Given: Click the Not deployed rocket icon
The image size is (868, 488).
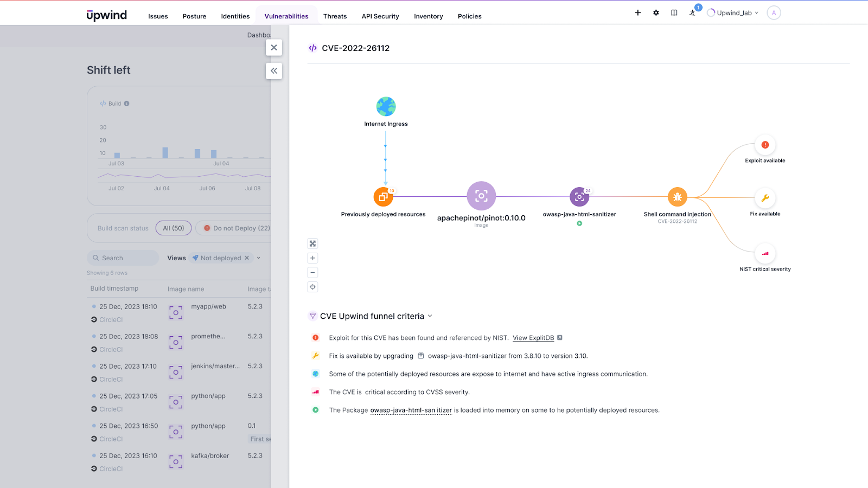Looking at the screenshot, I should 195,258.
